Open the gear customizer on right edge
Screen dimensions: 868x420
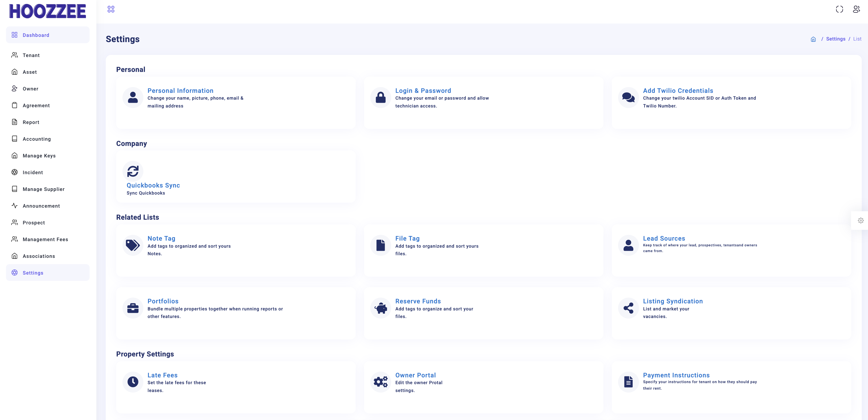(861, 220)
